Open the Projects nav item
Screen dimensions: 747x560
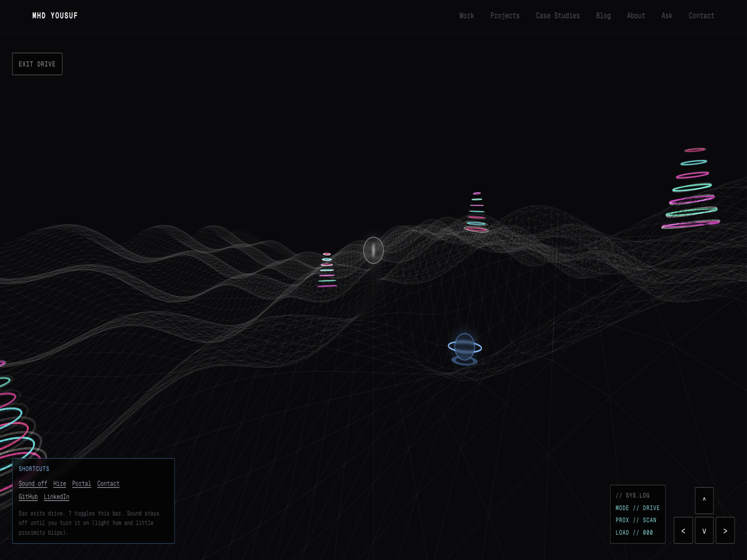click(505, 15)
